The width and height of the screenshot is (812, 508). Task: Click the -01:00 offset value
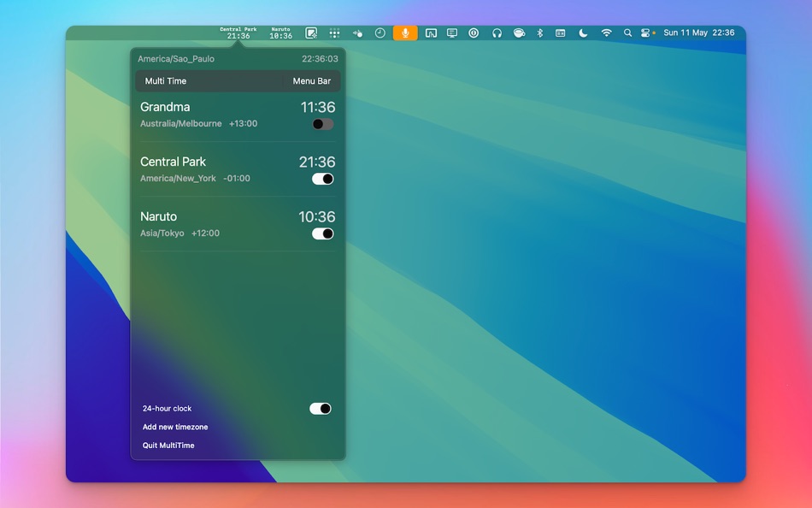point(237,179)
